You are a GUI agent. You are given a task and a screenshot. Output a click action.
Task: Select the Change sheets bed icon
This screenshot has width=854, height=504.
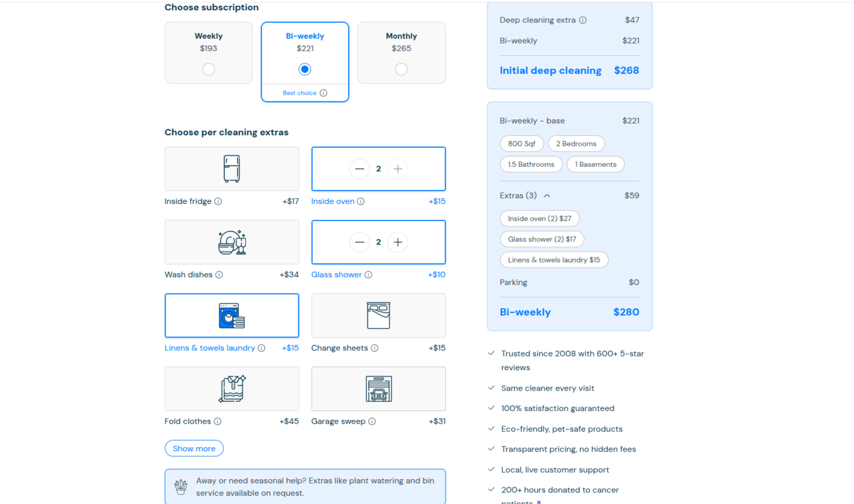point(379,315)
